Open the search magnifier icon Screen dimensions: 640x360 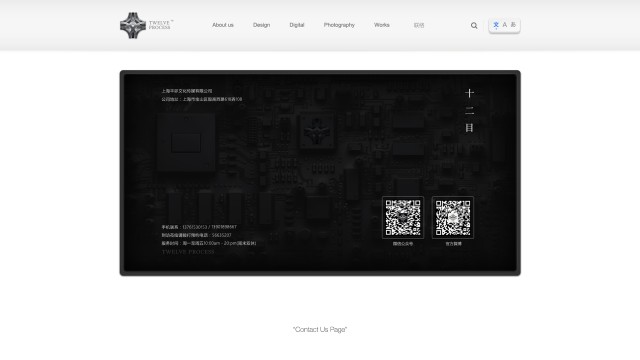click(x=474, y=25)
